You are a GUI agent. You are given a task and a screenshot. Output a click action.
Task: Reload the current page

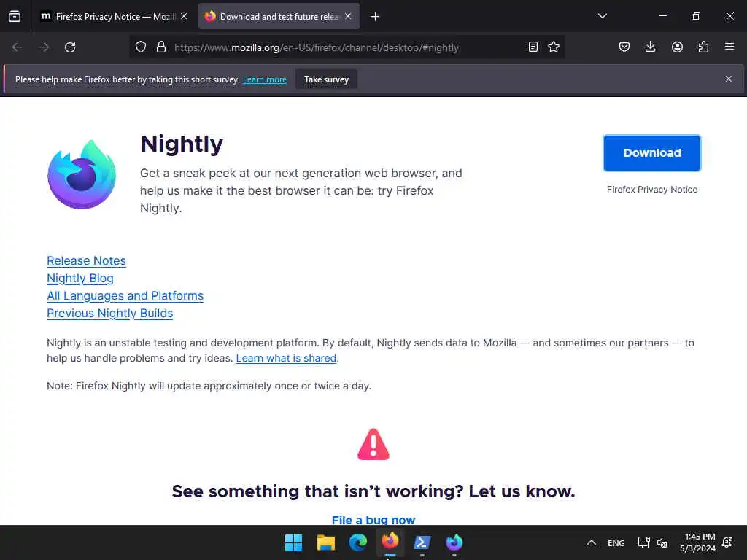[x=70, y=47]
